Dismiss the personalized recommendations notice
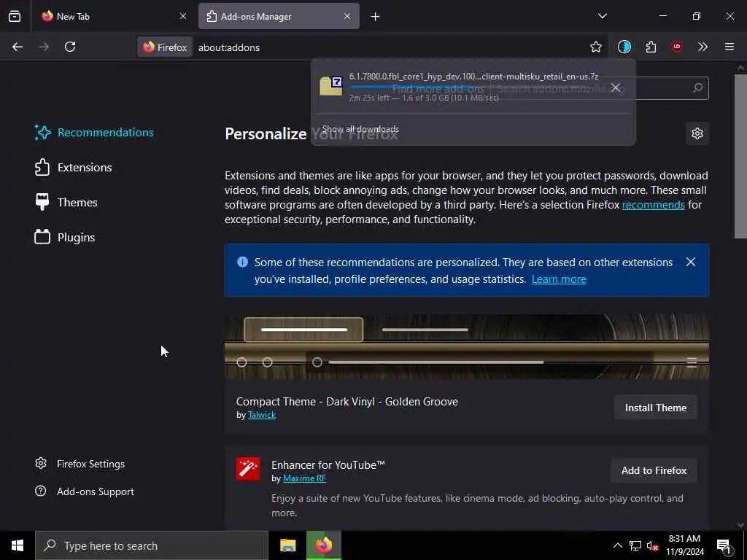The width and height of the screenshot is (747, 560). [691, 262]
